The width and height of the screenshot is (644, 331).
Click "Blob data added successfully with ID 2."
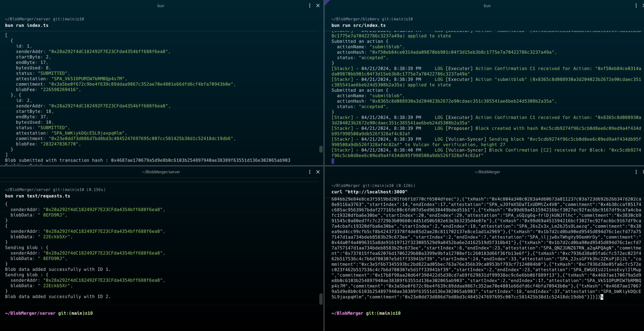(58, 297)
